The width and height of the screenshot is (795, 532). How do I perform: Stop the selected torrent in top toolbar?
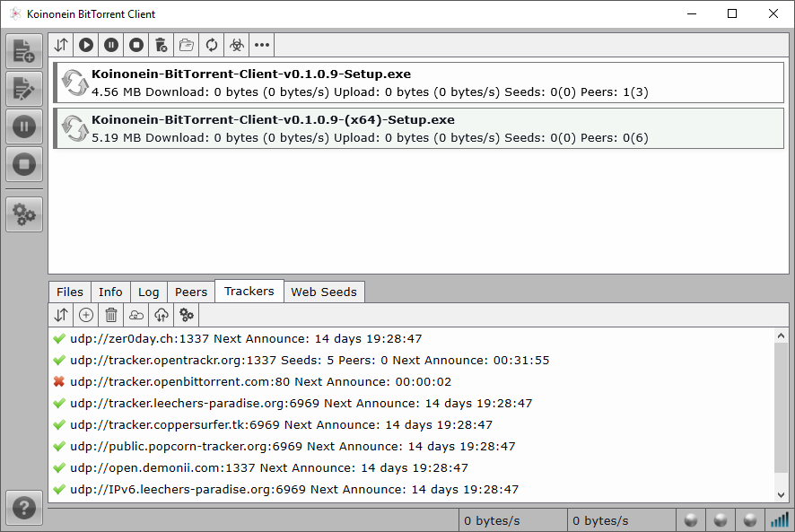(x=136, y=45)
